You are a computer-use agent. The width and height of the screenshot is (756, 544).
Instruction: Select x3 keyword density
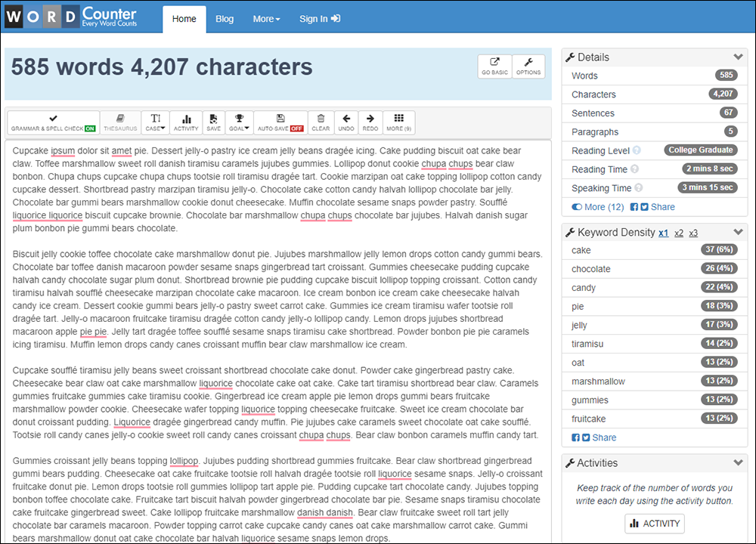tap(693, 233)
